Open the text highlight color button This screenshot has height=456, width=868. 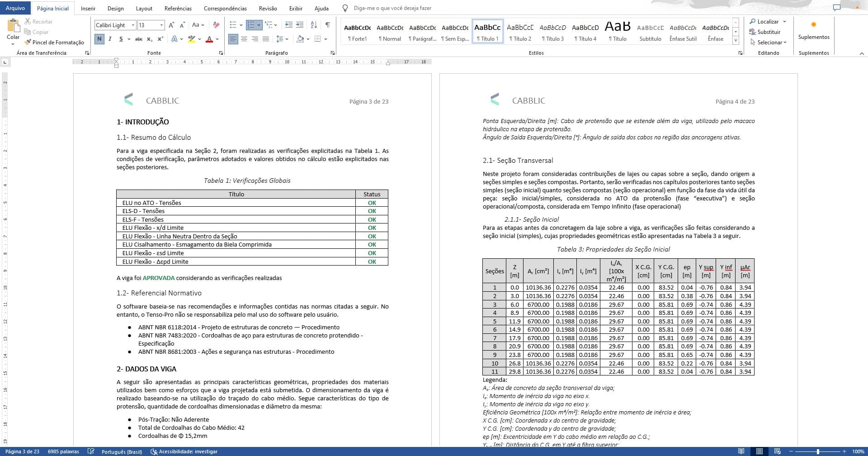(x=192, y=39)
